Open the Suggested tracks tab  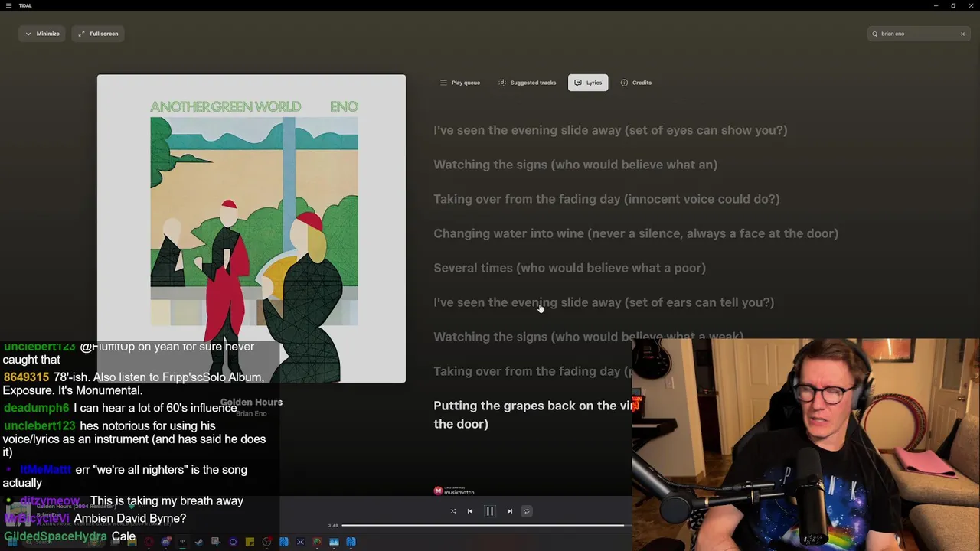click(528, 83)
